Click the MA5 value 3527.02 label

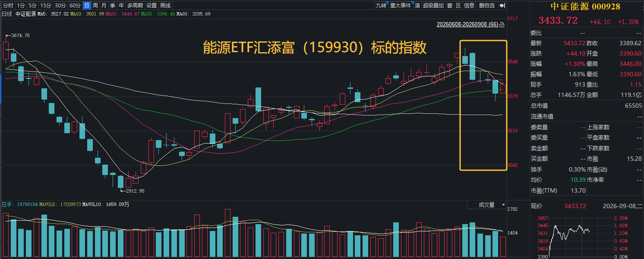(53, 14)
